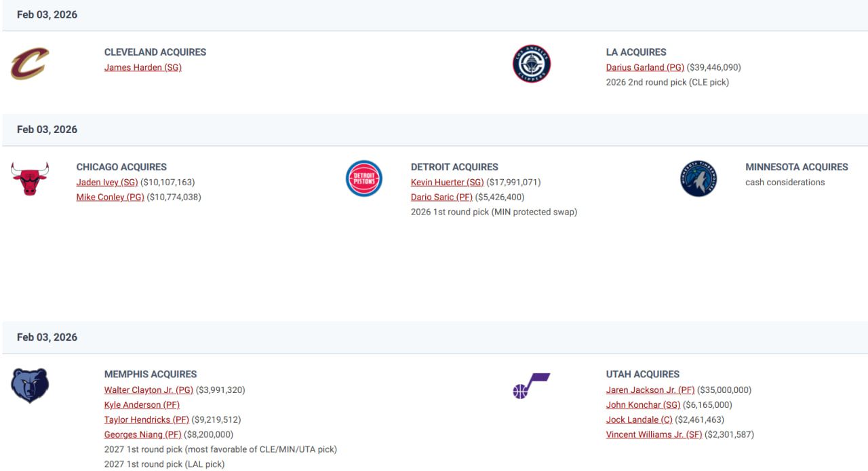Select John Konchar (SG) player link
The image size is (868, 471).
[643, 404]
